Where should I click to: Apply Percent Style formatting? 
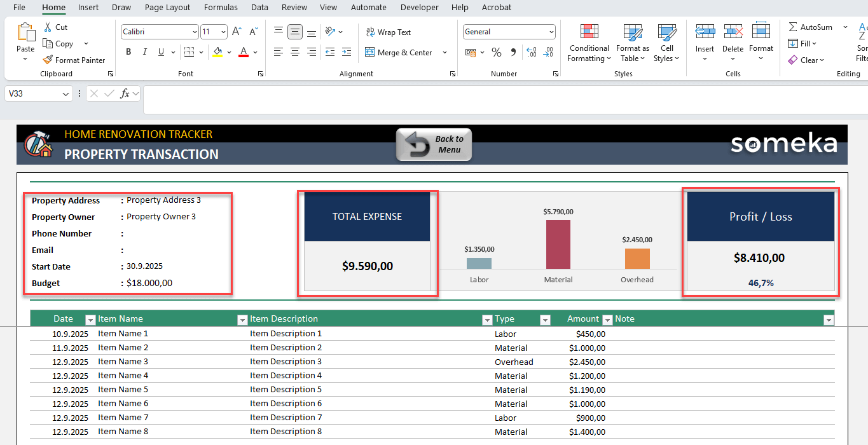coord(497,53)
